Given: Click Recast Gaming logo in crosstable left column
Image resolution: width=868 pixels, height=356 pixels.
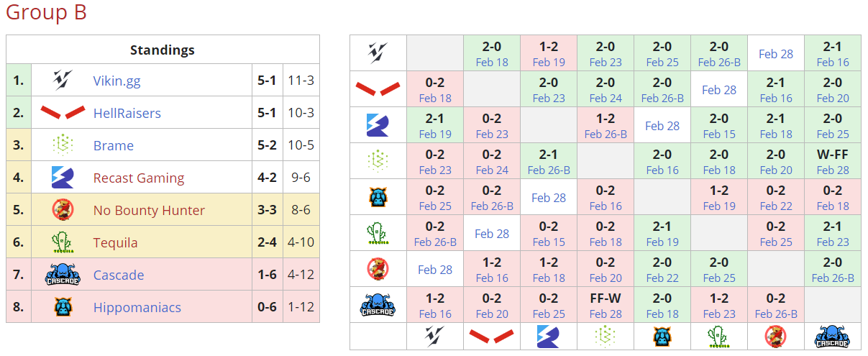Looking at the screenshot, I should [x=378, y=125].
